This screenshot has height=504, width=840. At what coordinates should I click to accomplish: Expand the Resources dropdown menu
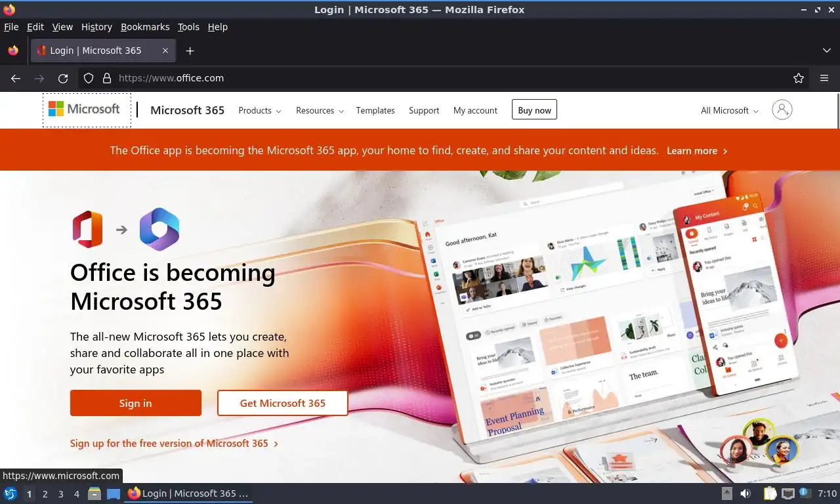[320, 110]
